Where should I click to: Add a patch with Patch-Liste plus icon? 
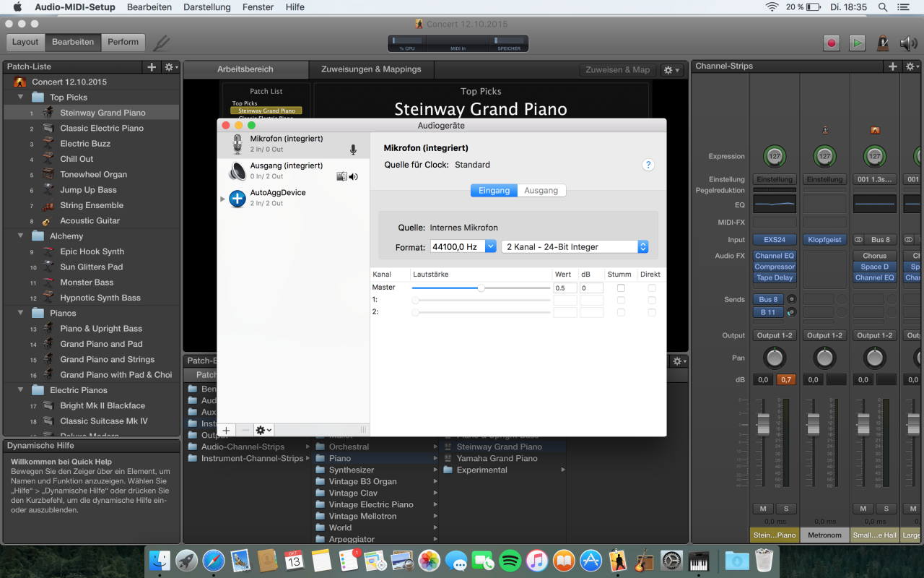pos(152,66)
